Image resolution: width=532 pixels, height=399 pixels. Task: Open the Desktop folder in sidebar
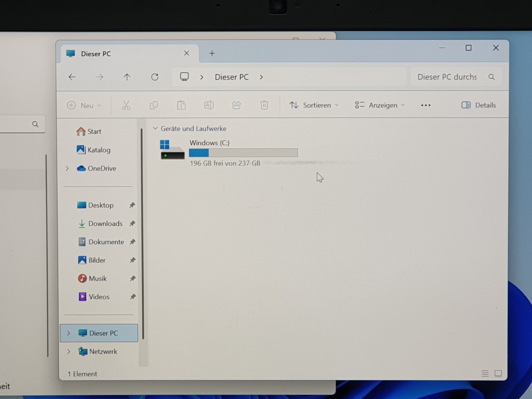pyautogui.click(x=95, y=205)
